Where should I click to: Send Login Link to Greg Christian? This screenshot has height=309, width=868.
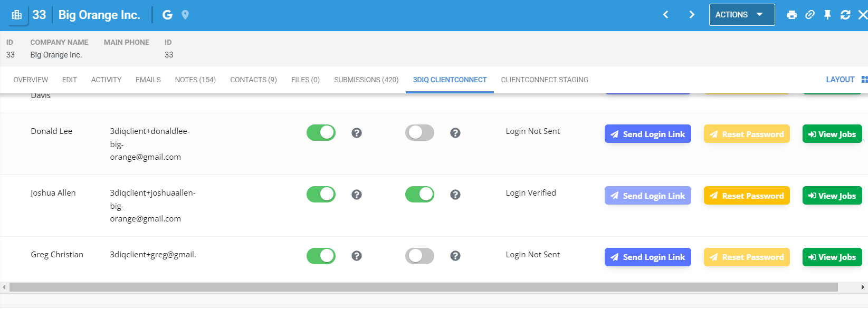point(648,257)
